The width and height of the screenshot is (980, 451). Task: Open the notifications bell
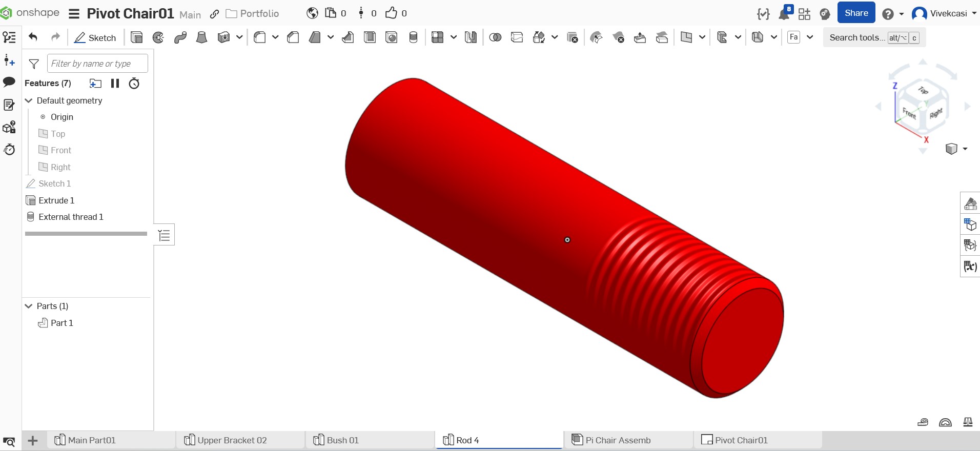[x=784, y=14]
